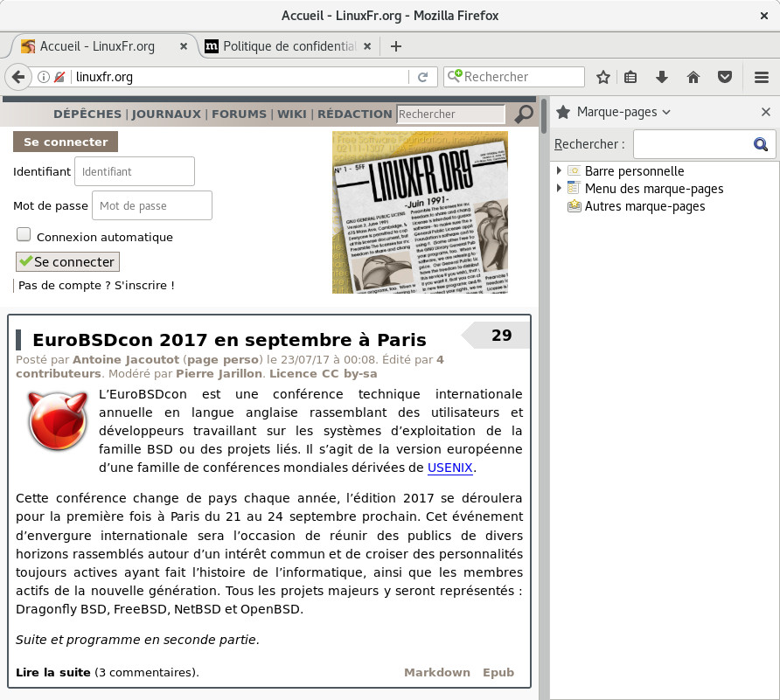Open Pierre Jarillon moderator link
This screenshot has width=780, height=700.
click(x=219, y=373)
